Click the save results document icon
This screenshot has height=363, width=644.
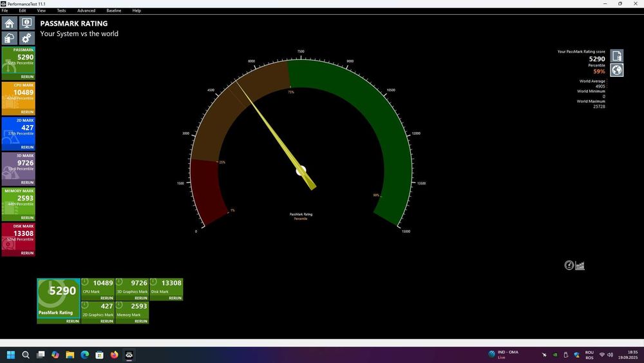pos(616,56)
